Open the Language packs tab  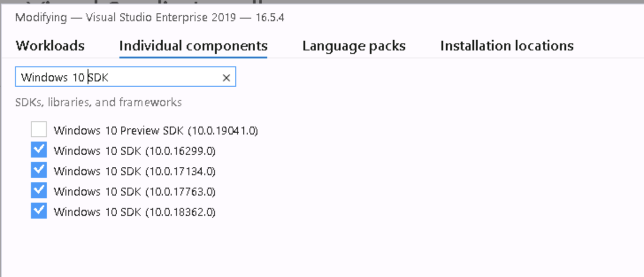click(354, 46)
